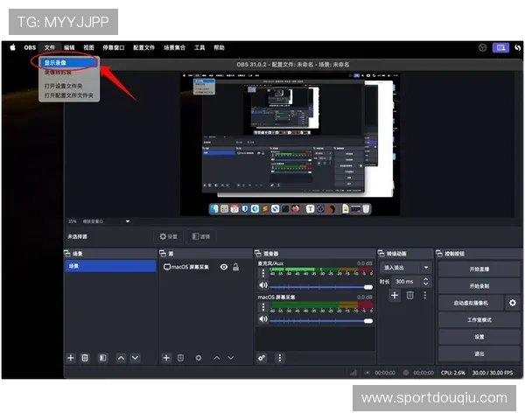Open properties gear for the selected source
This screenshot has height=420, width=525.
point(199,358)
